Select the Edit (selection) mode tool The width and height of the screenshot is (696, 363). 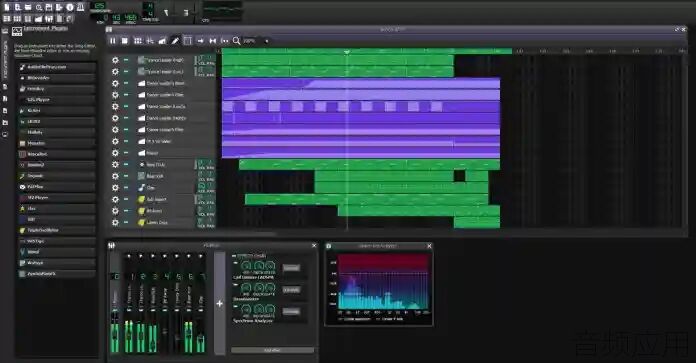coord(188,41)
